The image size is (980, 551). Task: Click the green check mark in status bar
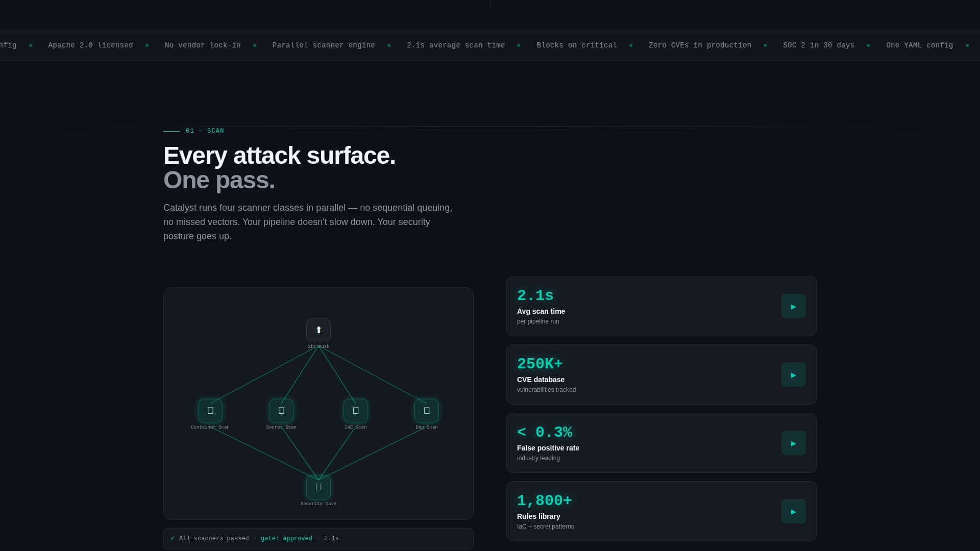[x=173, y=538]
